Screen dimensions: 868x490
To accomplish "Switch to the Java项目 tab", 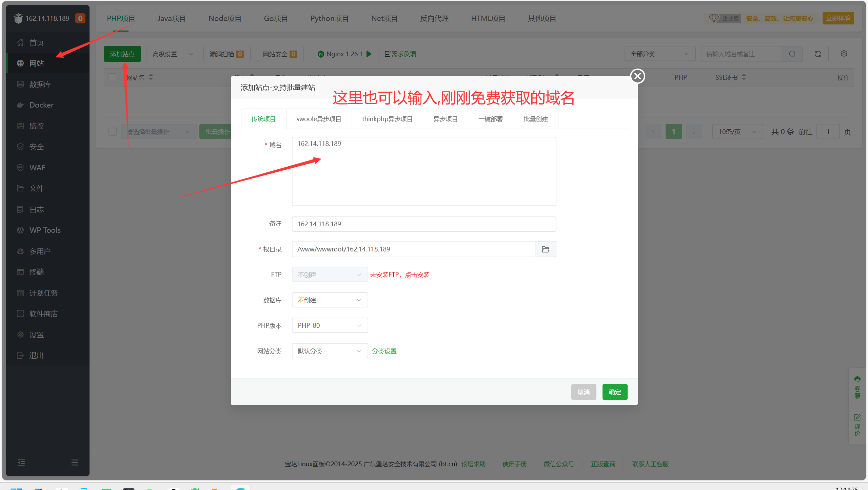I will coord(172,19).
